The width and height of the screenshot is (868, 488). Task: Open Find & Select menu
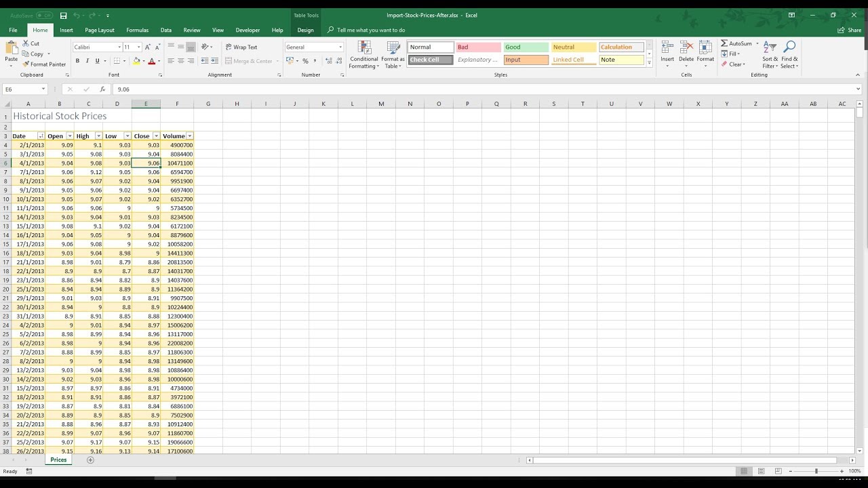[789, 55]
